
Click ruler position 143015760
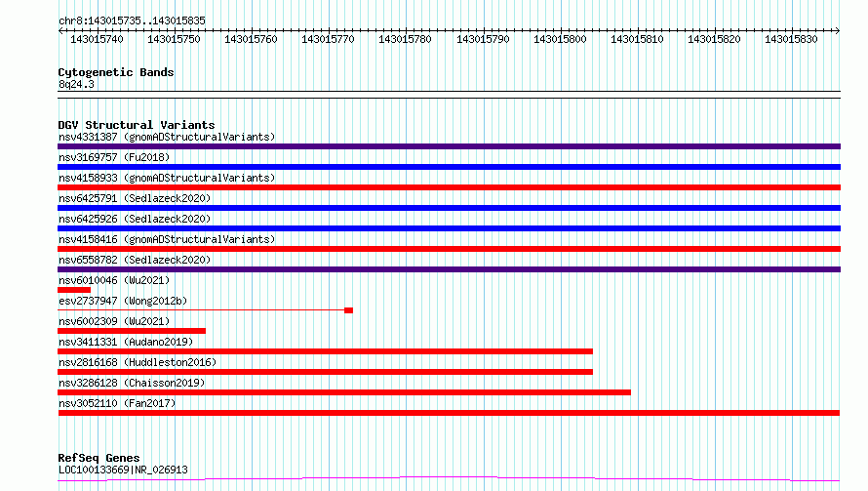click(x=251, y=39)
